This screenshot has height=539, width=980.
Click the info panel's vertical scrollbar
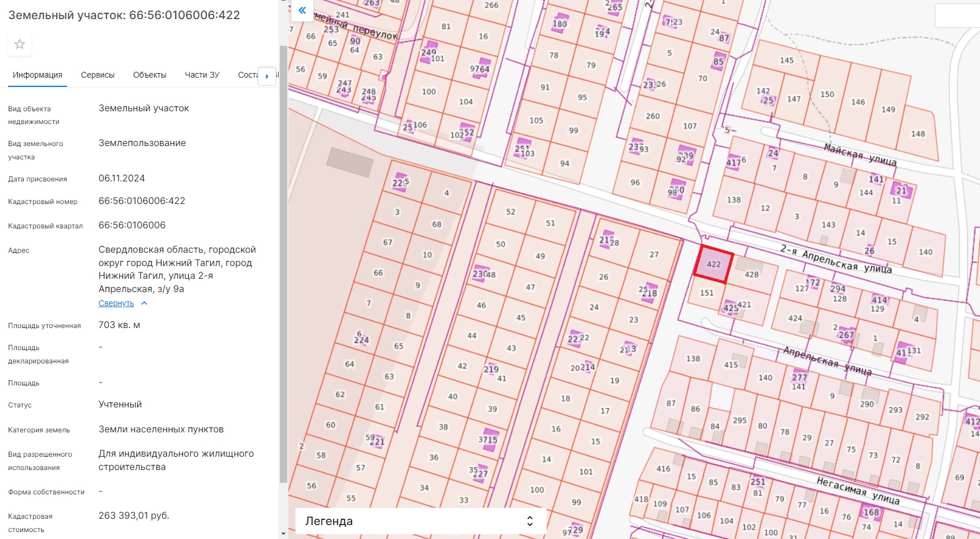[283, 261]
